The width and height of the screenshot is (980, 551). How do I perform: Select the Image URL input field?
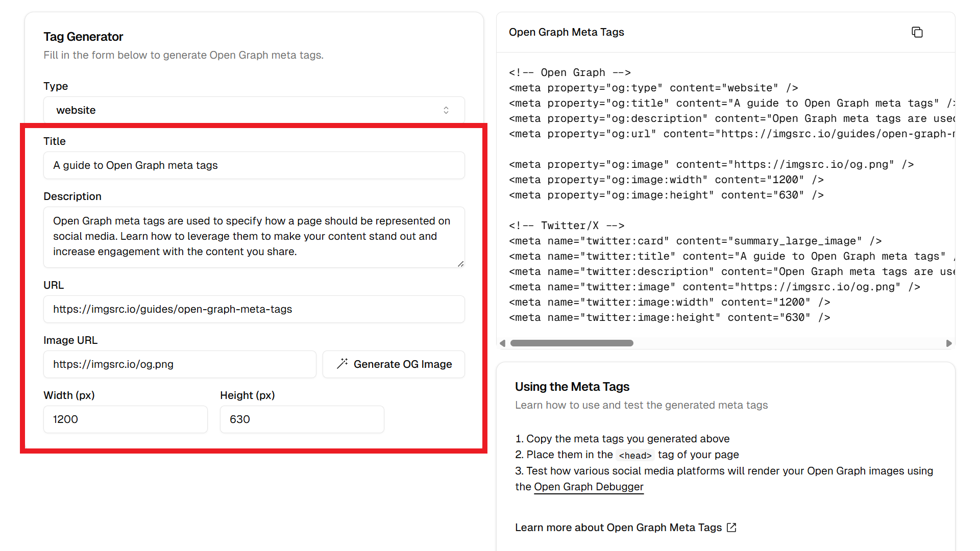point(180,364)
